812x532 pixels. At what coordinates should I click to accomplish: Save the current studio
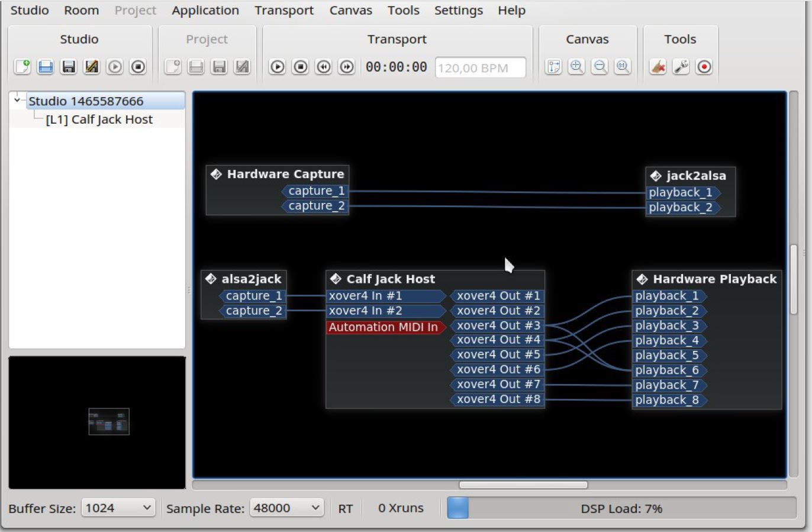pos(69,67)
